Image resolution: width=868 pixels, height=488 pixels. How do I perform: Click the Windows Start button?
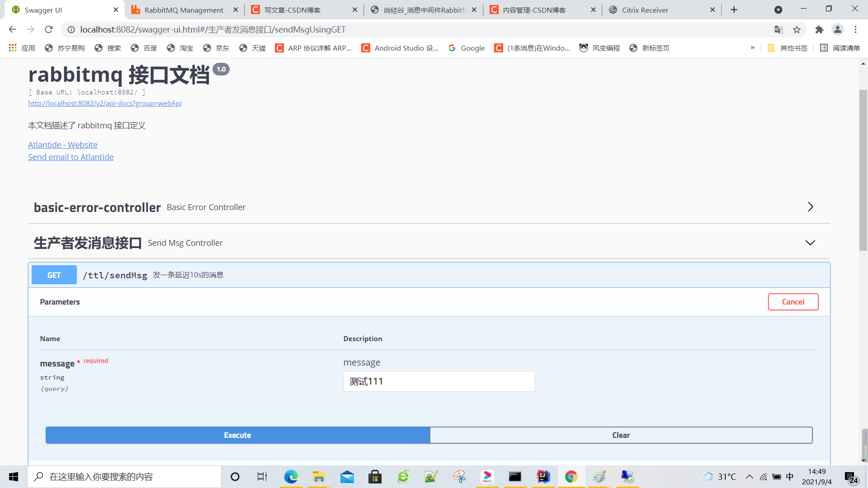pyautogui.click(x=14, y=477)
